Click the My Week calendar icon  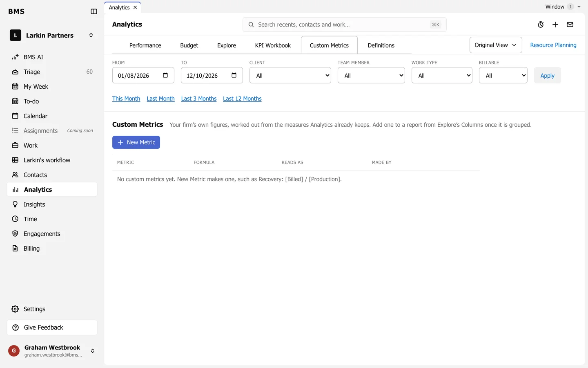(x=15, y=87)
